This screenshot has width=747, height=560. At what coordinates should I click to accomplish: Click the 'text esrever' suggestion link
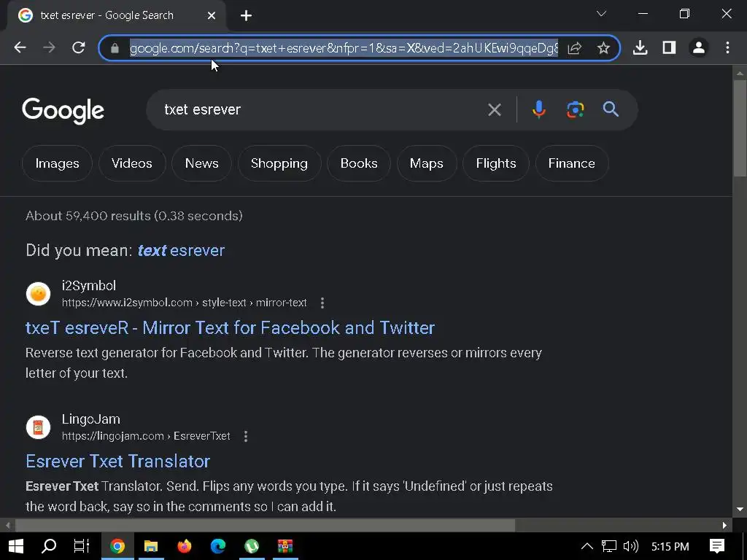(x=181, y=251)
